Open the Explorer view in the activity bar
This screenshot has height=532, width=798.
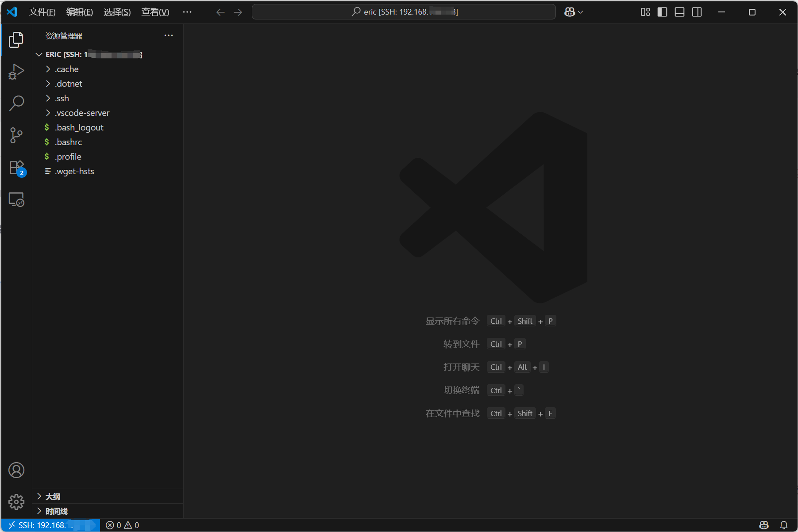16,39
